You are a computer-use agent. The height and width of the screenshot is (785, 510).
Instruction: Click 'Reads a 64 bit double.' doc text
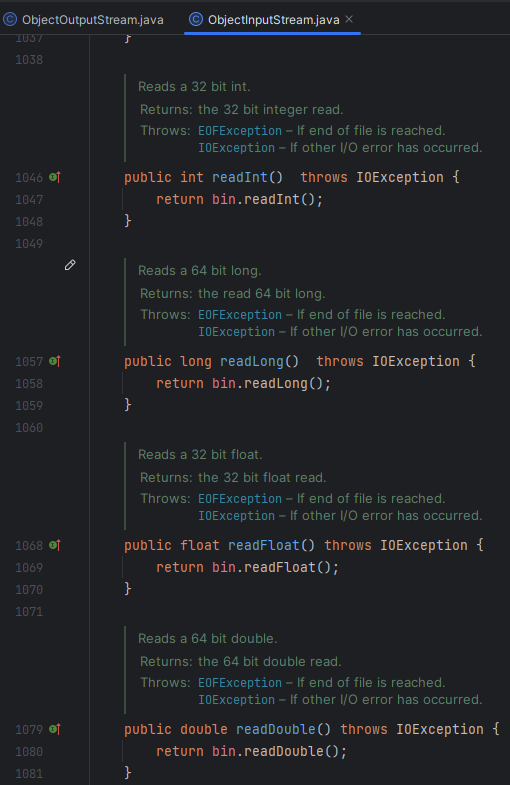pos(208,639)
